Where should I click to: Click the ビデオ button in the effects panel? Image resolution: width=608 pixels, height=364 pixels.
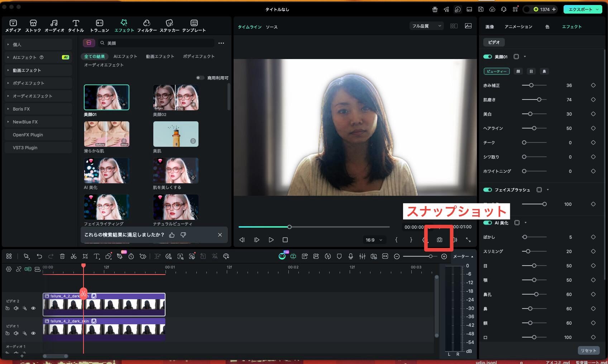click(494, 42)
